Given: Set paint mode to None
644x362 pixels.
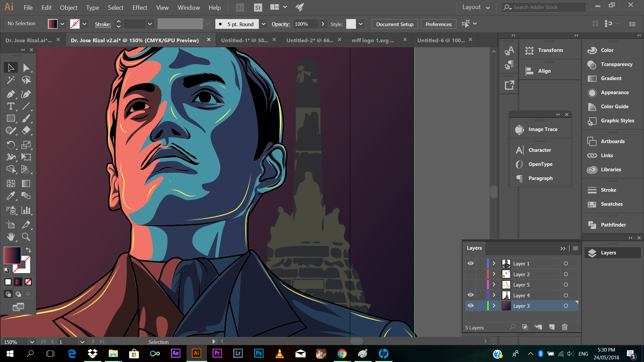Looking at the screenshot, I should (29, 282).
